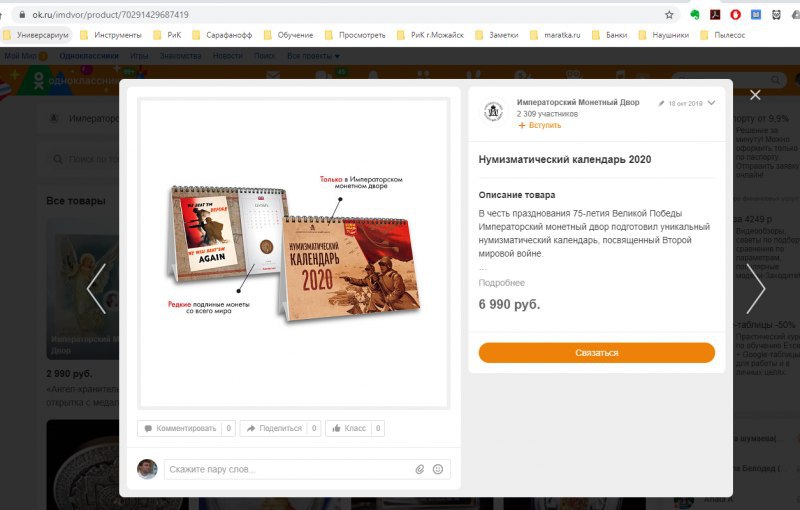The image size is (800, 510).
Task: Click the red Opera-style extension icon
Action: click(735, 15)
